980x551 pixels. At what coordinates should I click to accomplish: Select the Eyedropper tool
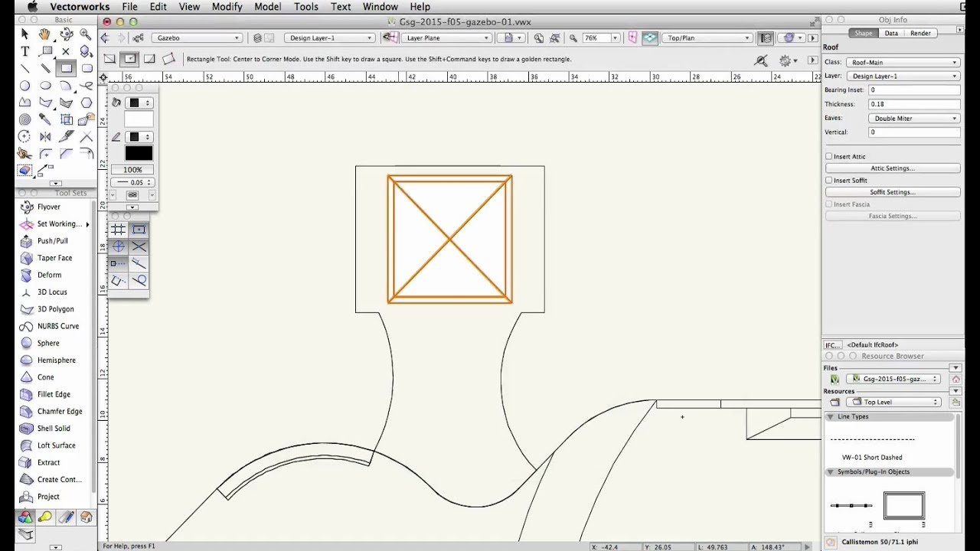(x=45, y=119)
